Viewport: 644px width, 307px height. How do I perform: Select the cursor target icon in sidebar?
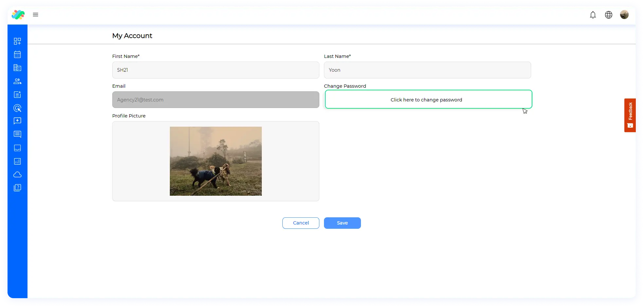17,108
